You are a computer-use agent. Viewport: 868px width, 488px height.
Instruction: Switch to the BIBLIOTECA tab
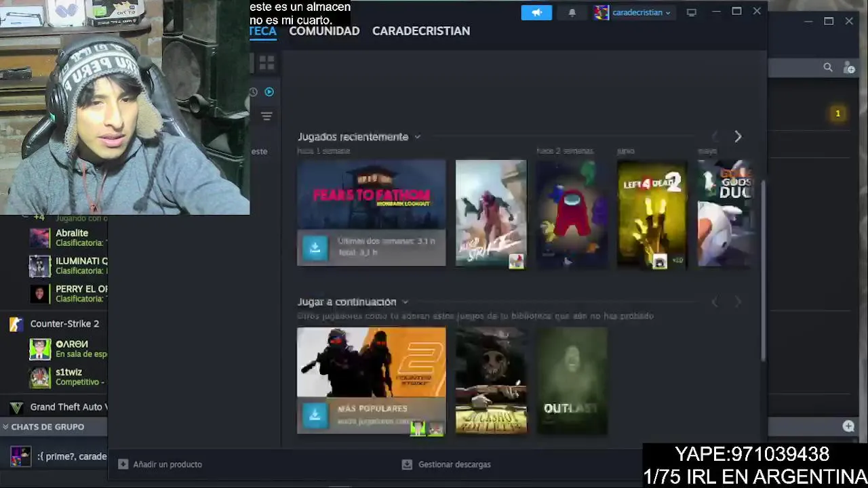pos(263,31)
